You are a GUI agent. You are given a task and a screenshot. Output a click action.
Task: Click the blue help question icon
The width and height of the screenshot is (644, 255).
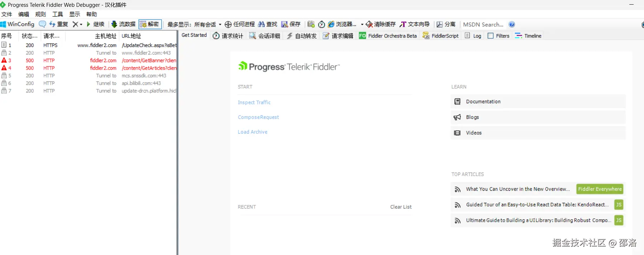512,24
